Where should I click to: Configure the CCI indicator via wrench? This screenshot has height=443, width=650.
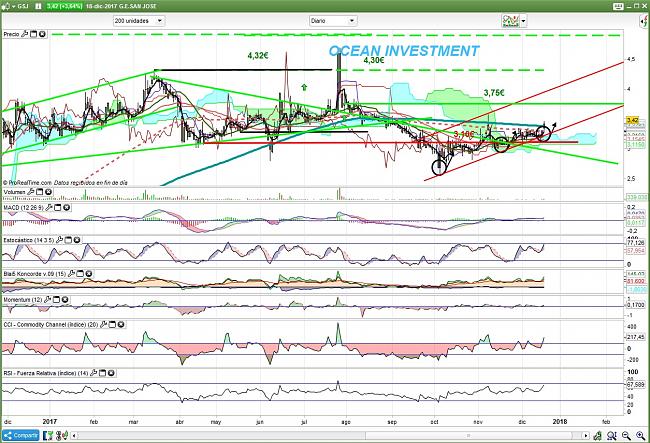tap(104, 324)
